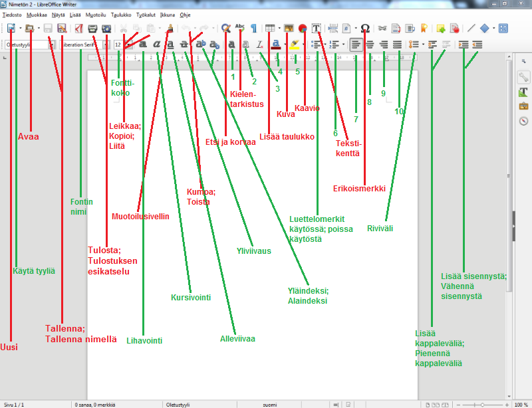Toggle bold formatting

[x=143, y=45]
